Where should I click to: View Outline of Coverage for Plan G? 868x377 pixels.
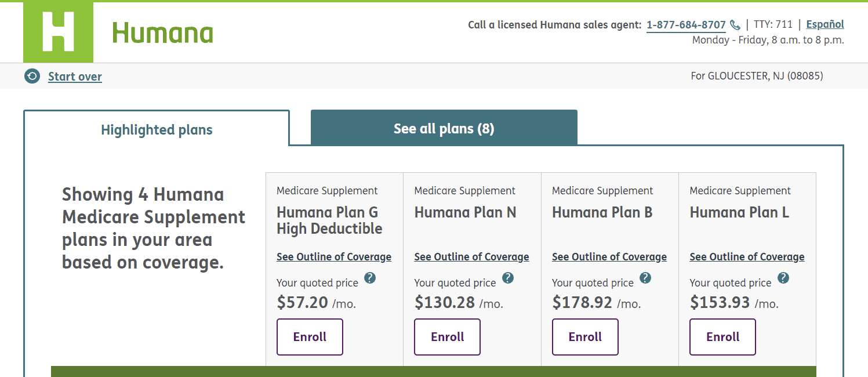coord(334,257)
